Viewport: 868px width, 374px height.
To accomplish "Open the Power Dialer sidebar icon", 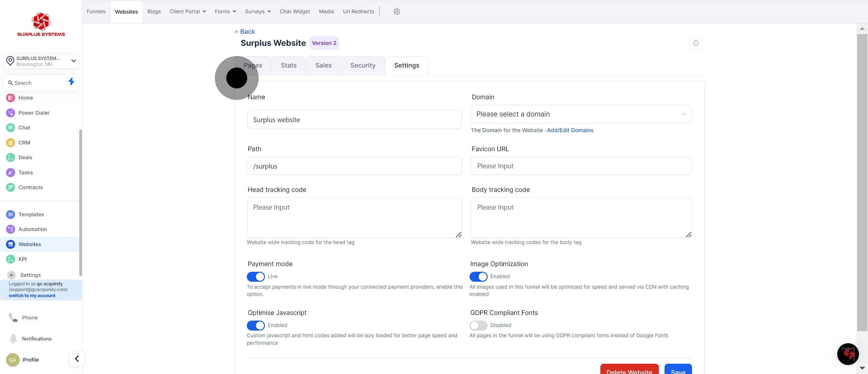I will pyautogui.click(x=11, y=113).
